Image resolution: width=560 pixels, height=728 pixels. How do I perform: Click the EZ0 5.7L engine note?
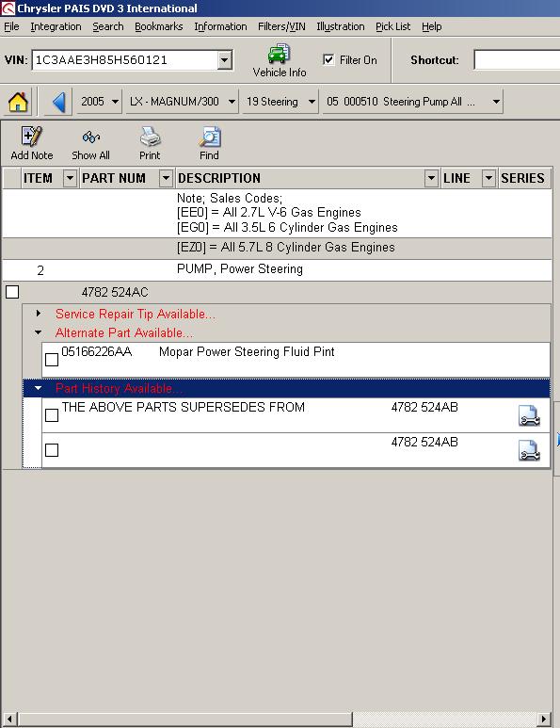[286, 247]
